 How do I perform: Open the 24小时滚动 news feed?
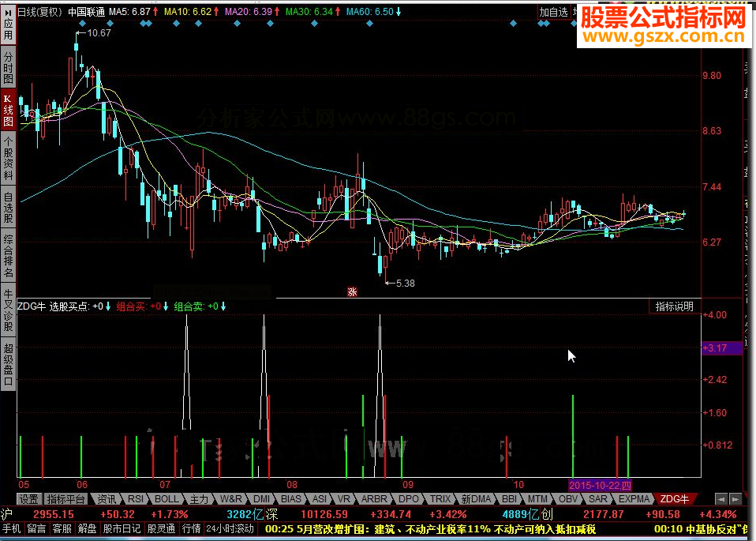click(230, 529)
